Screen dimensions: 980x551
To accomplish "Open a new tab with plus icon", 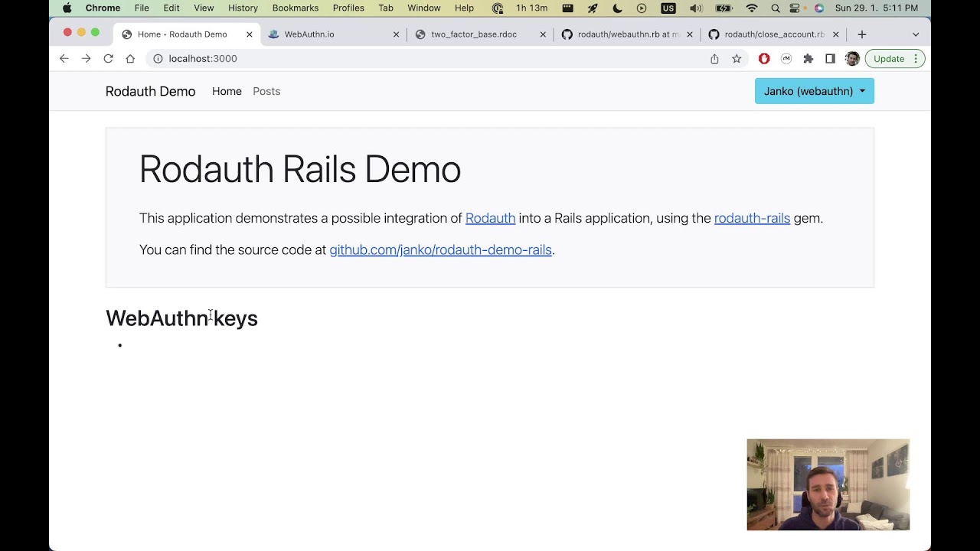I will pyautogui.click(x=862, y=34).
